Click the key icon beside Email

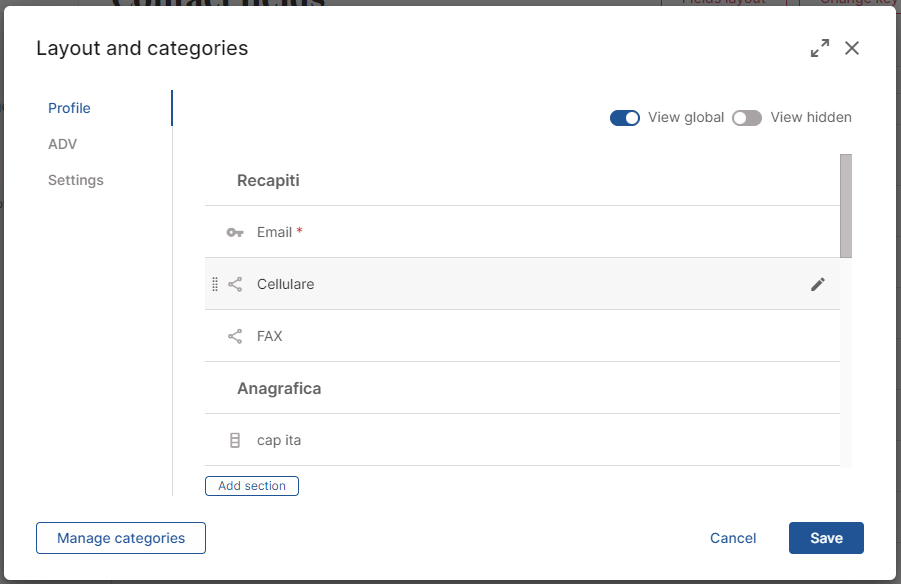235,232
